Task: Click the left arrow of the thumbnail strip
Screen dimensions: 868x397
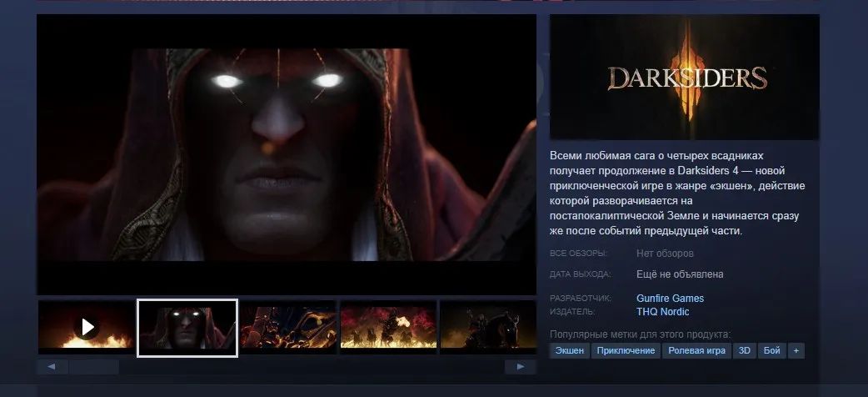Action: 52,366
